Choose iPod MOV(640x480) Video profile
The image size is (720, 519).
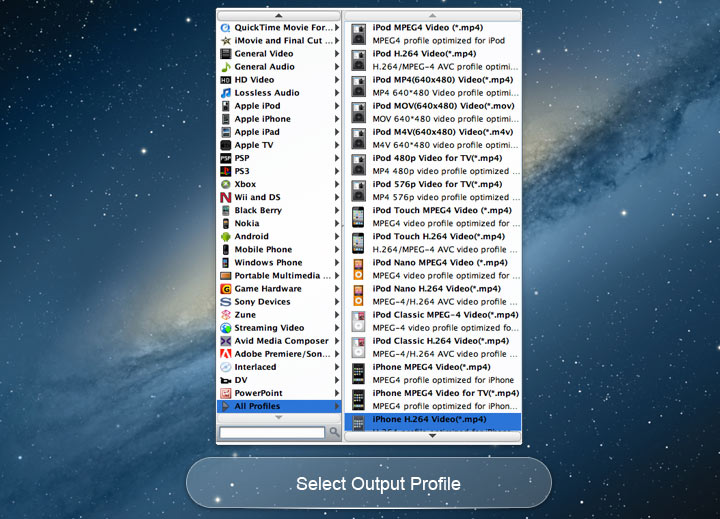coord(433,113)
